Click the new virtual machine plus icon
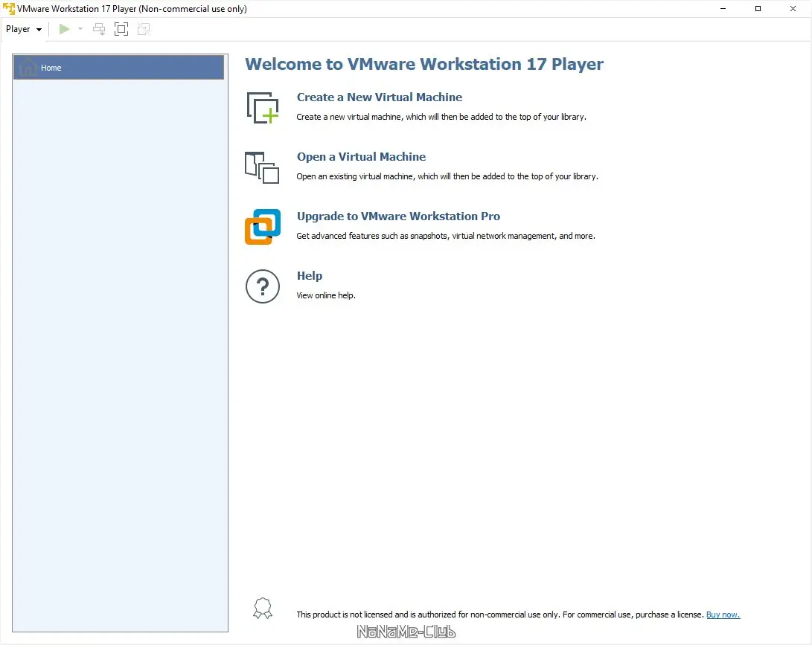 pyautogui.click(x=263, y=108)
